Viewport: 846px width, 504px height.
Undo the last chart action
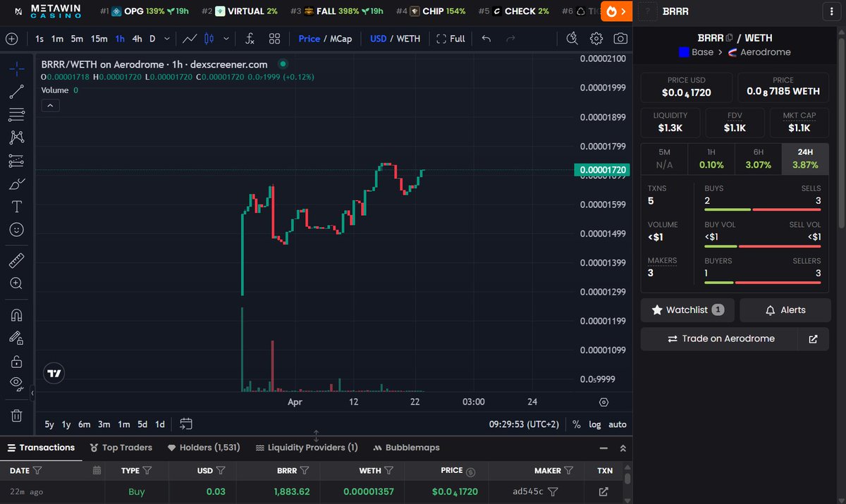click(486, 39)
